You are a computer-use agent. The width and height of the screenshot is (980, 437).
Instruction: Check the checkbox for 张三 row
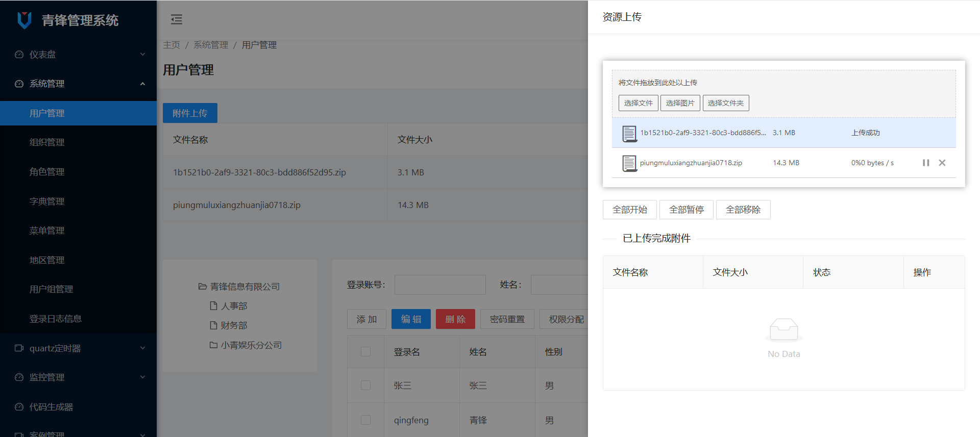pyautogui.click(x=365, y=385)
